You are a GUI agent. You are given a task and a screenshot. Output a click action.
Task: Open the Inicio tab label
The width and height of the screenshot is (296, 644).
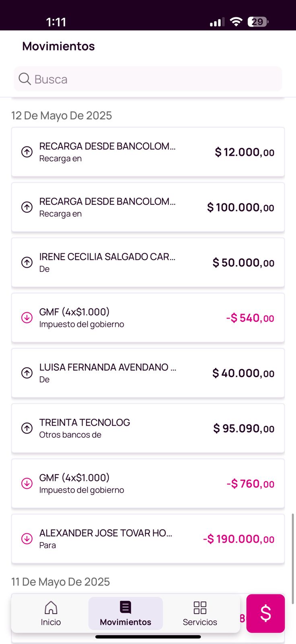click(x=51, y=622)
